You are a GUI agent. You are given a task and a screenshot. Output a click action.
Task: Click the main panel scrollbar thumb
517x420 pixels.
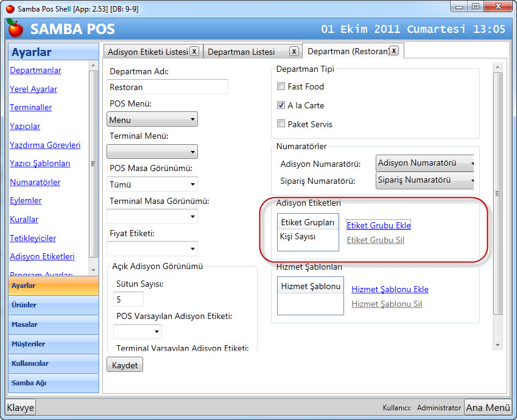click(x=498, y=193)
